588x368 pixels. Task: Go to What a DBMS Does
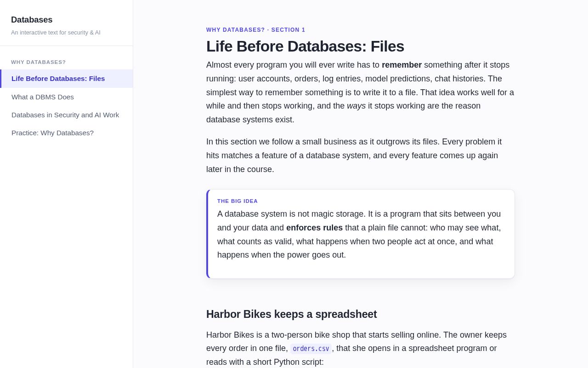point(67,97)
